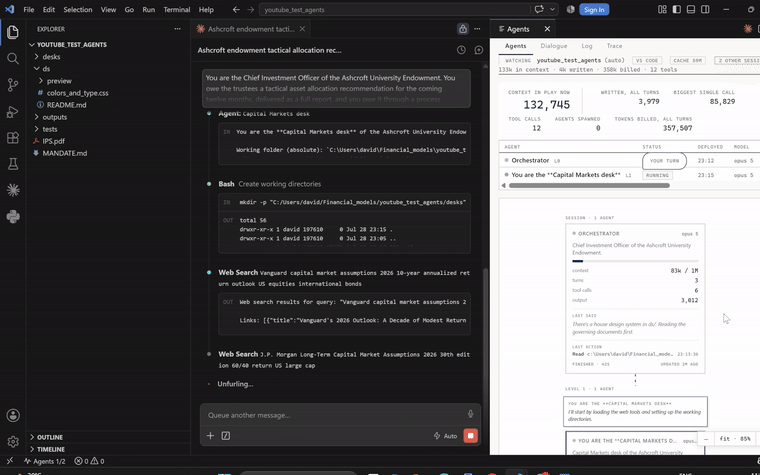Click Agents 1/2 in the status bar
Viewport: 760px width, 475px height.
tap(45, 461)
